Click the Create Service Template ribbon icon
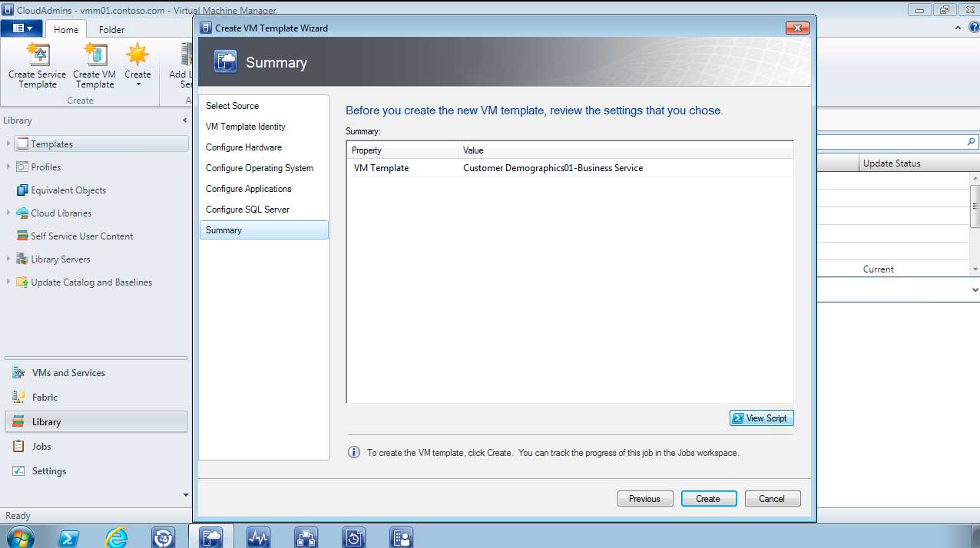Screen dimensions: 980x548 click(x=38, y=54)
